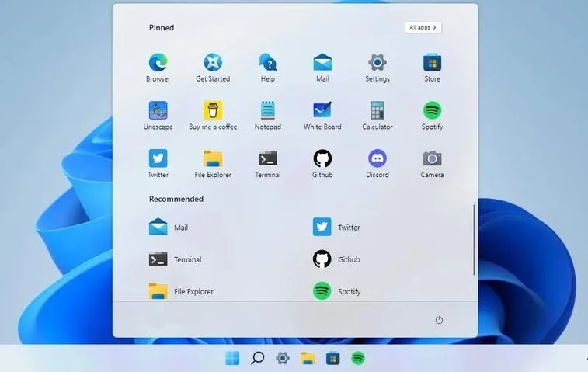Launch Terminal from the Pinned grid
This screenshot has height=372, width=588.
pos(268,164)
